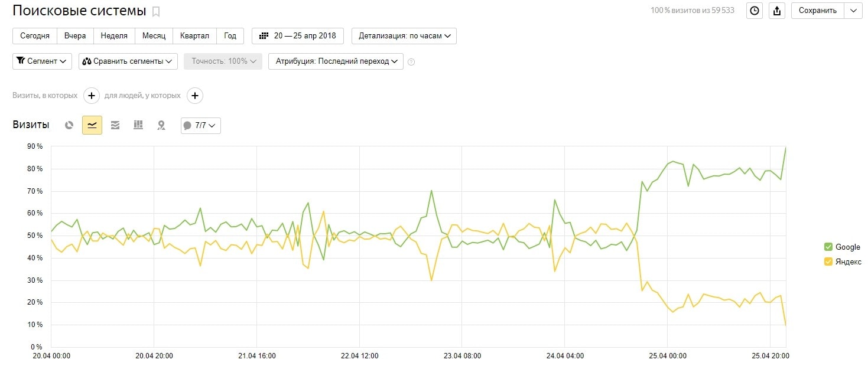868x389 pixels.
Task: Select the Квартал period tab
Action: coord(195,36)
